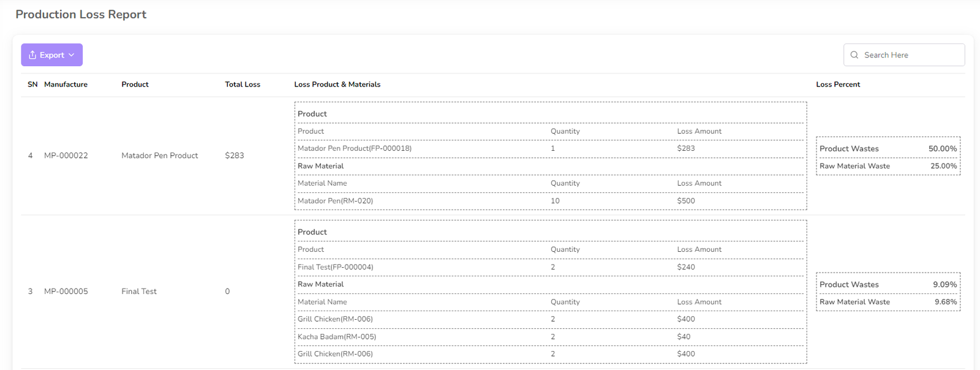Click the 50.00% Product Wastes entry
This screenshot has width=980, height=370.
(942, 149)
